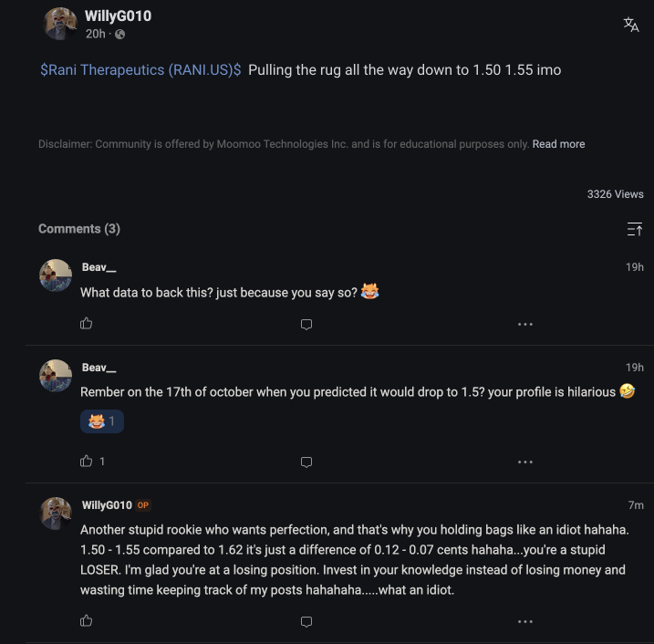Click the public globe visibility icon
Image resolution: width=654 pixels, height=644 pixels.
tap(120, 34)
